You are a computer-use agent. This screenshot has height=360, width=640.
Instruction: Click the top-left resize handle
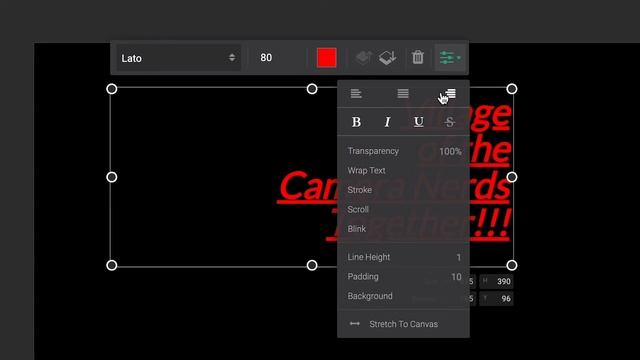[111, 89]
